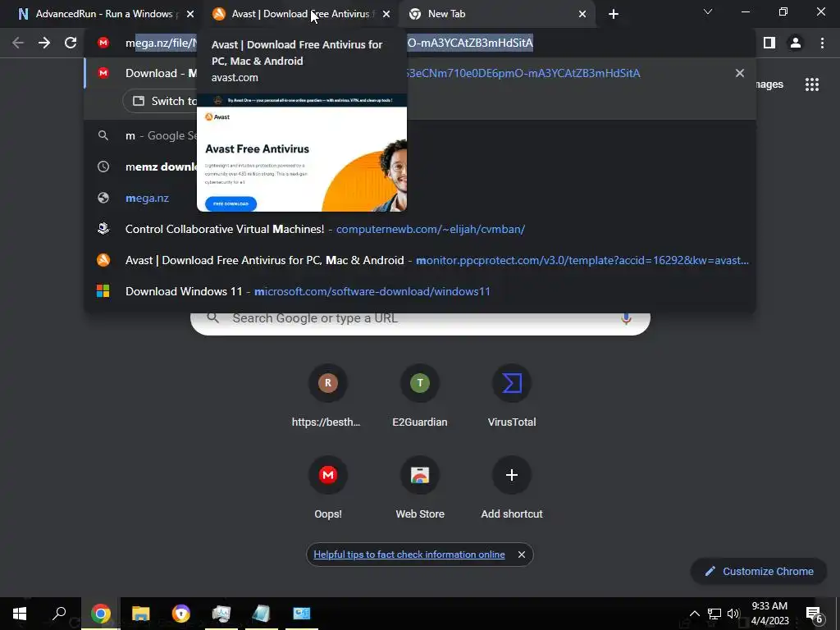This screenshot has width=840, height=630.
Task: Click the Search Google or type a URL box
Action: (420, 320)
